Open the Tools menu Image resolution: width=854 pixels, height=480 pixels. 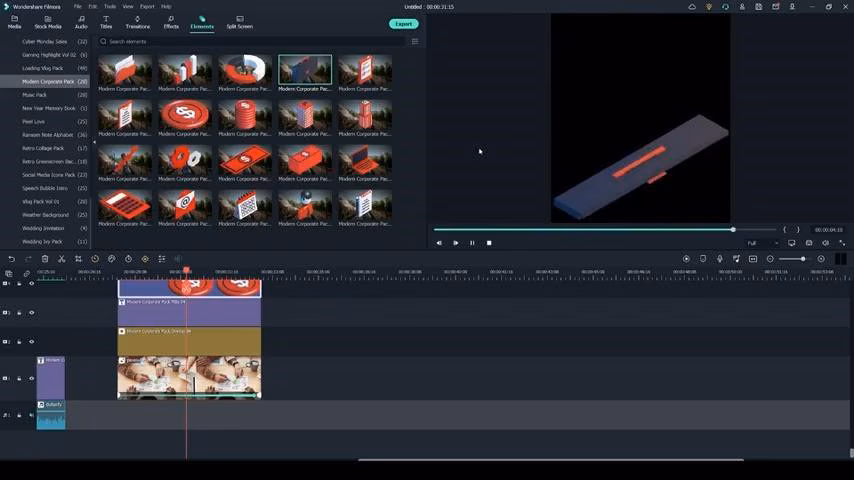point(110,7)
